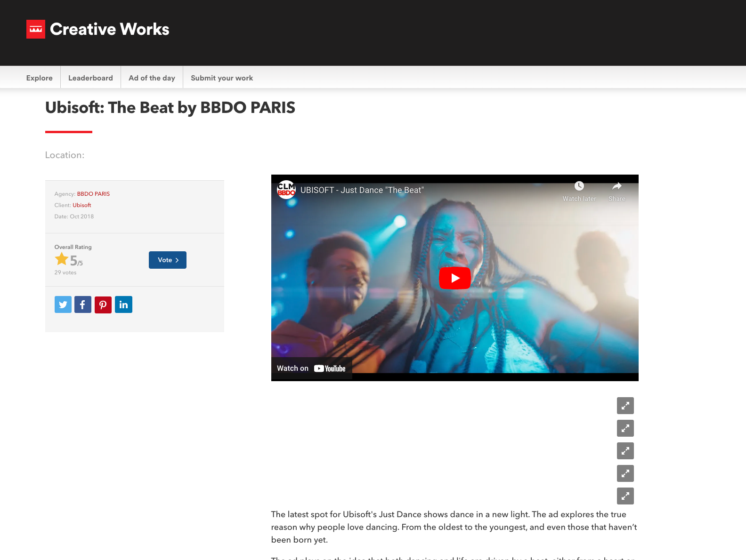Open the BBDO PARIS agency link
Image resolution: width=746 pixels, height=560 pixels.
point(93,194)
